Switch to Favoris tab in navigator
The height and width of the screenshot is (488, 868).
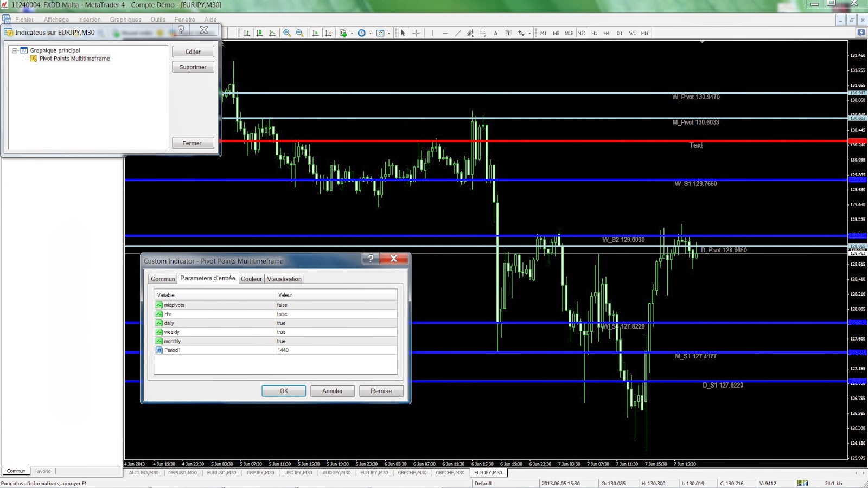tap(42, 471)
